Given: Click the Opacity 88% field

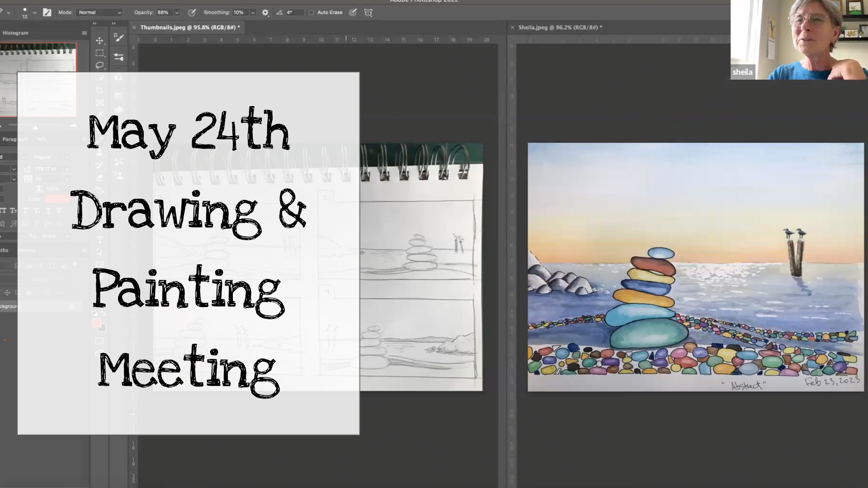Looking at the screenshot, I should pos(165,13).
